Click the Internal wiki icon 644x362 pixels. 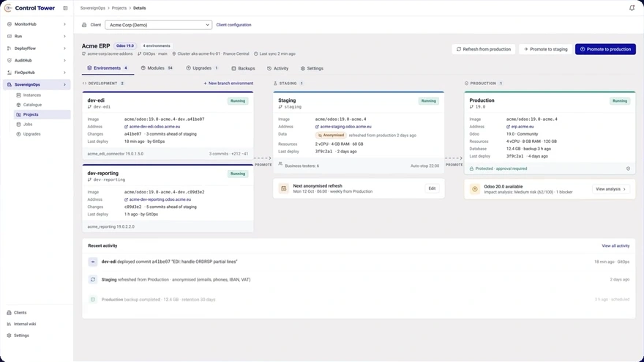point(9,324)
